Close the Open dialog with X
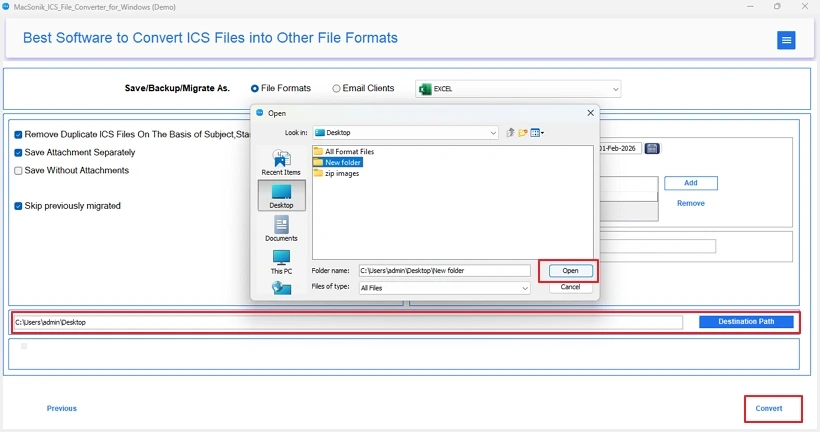This screenshot has height=432, width=820. [590, 113]
